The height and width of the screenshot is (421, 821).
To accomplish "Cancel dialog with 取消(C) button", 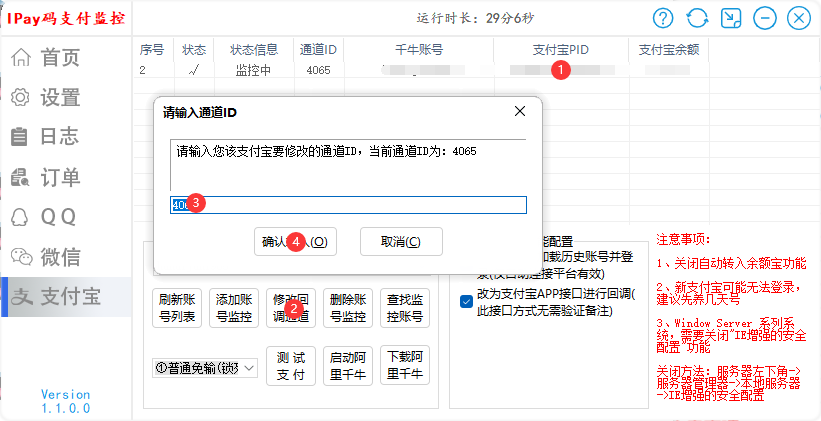I will click(x=401, y=241).
